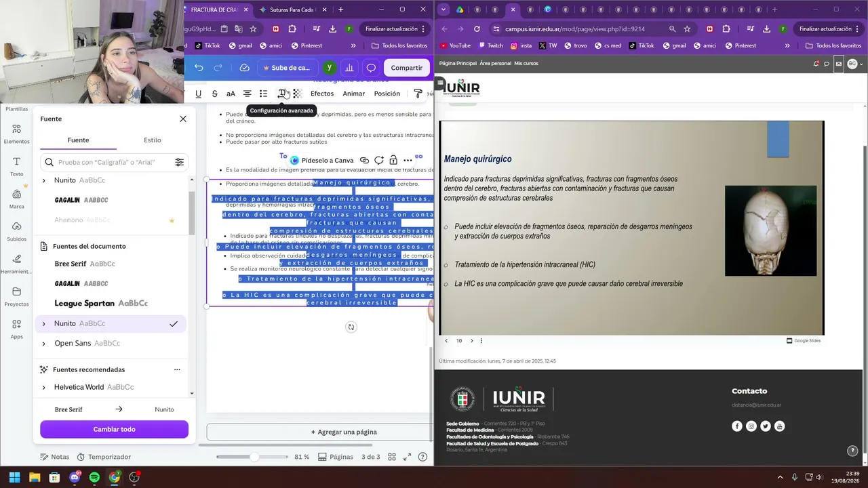The image size is (868, 488).
Task: Open Temporizador in Canva bottom bar
Action: click(x=104, y=457)
